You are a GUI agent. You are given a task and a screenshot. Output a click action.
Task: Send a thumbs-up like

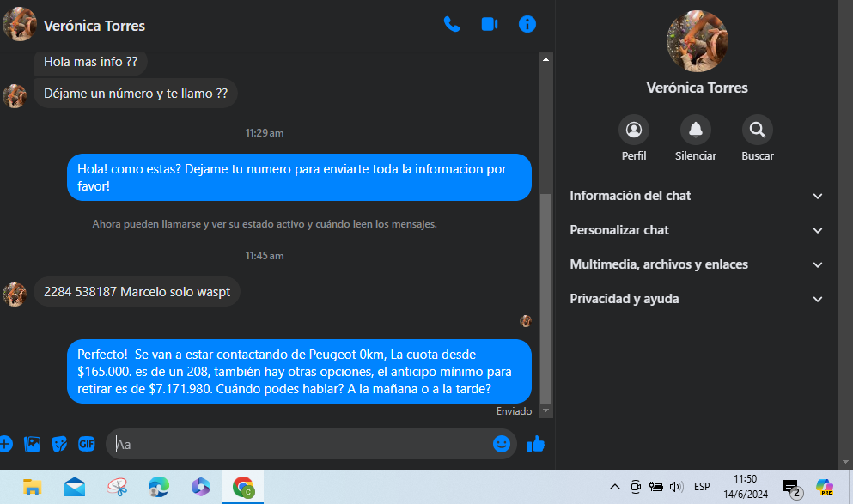536,444
